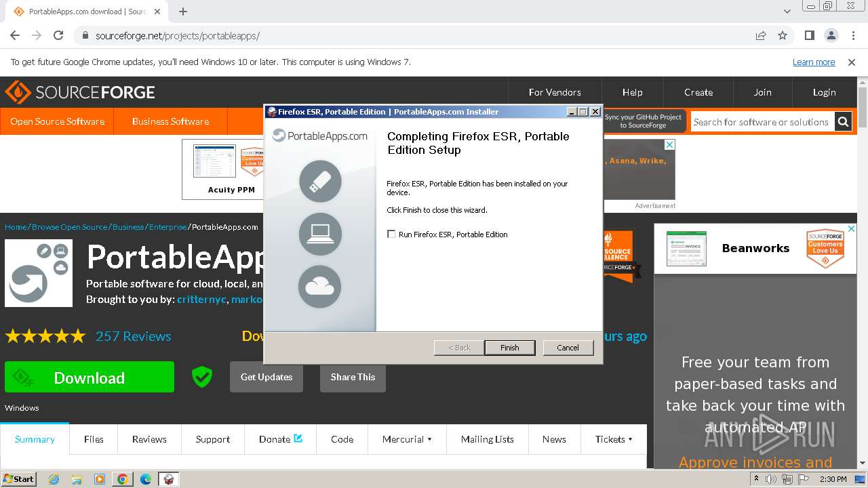Click the Share This button
This screenshot has width=868, height=488.
[x=353, y=377]
